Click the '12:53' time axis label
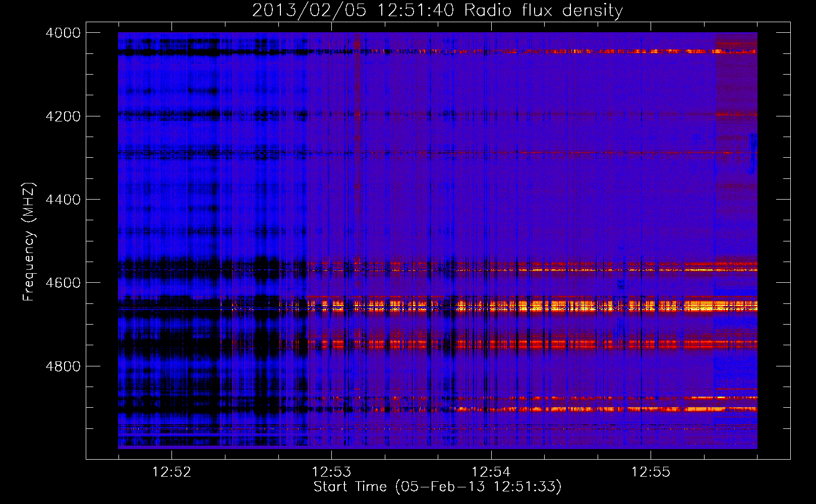Image resolution: width=816 pixels, height=504 pixels. [x=331, y=472]
